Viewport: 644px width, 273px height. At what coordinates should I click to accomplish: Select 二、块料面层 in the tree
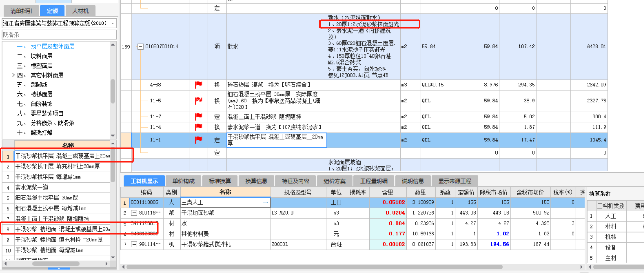[35, 56]
